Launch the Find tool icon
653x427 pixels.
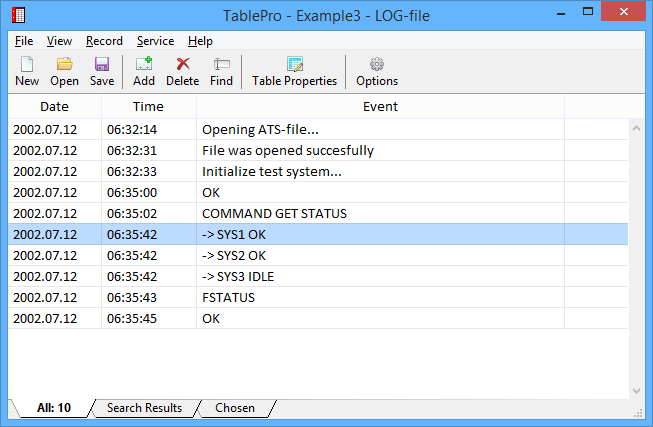[x=222, y=64]
